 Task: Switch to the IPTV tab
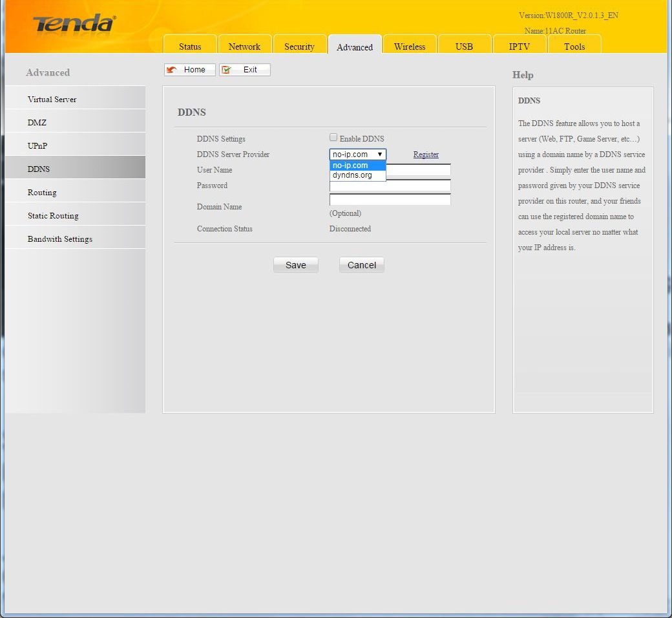click(519, 47)
